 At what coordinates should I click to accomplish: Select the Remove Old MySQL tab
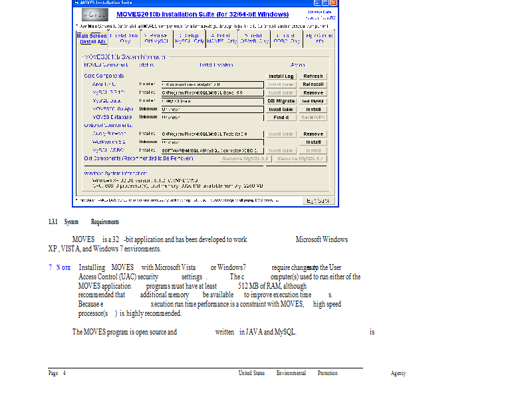click(156, 38)
